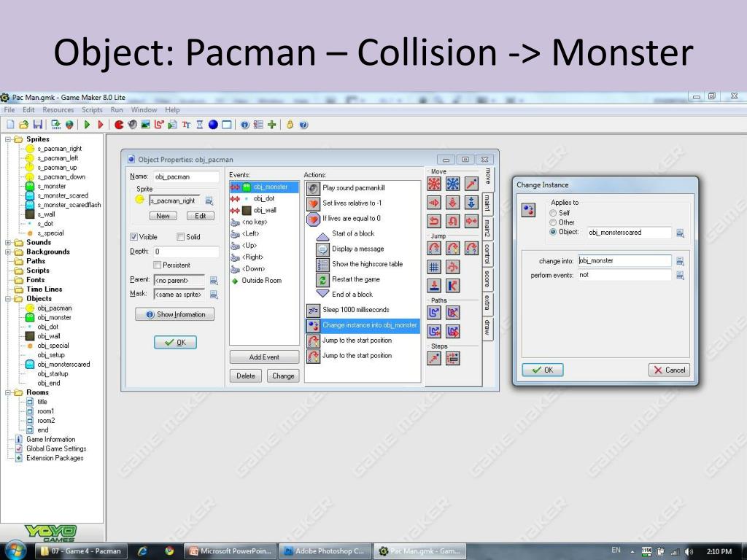Select the Move Fixed action (red arrows)
Viewport: 747px width, 560px height.
tap(434, 184)
